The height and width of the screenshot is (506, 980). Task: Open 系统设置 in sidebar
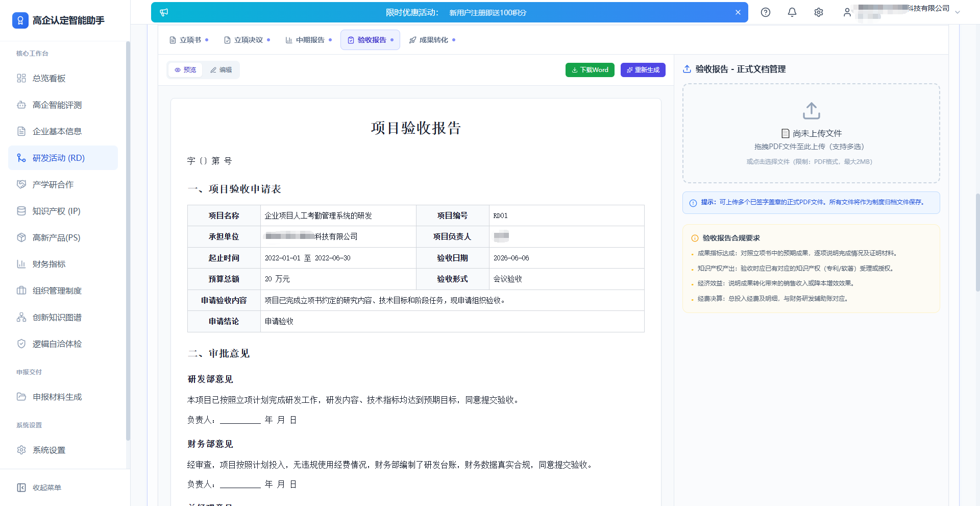[63, 450]
